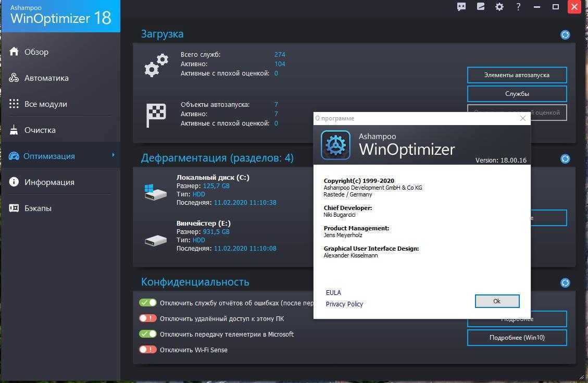The image size is (588, 383).
Task: Click the Jens Meyerholz name
Action: [x=343, y=235]
